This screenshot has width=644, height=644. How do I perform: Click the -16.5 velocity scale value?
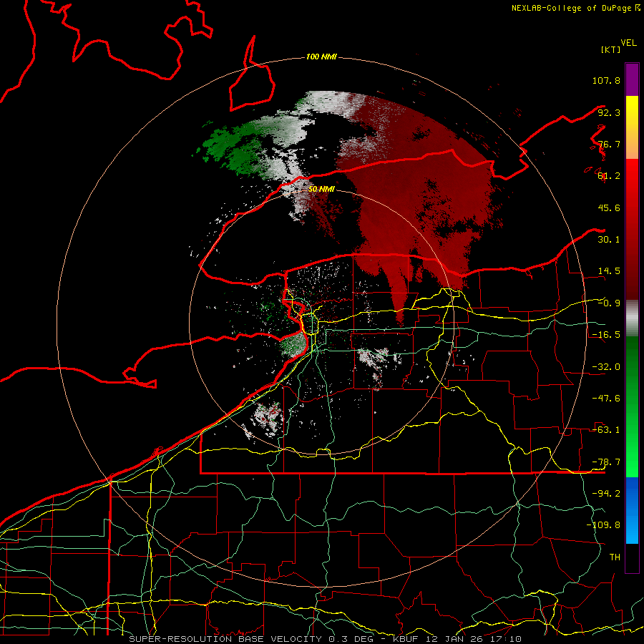tap(606, 335)
